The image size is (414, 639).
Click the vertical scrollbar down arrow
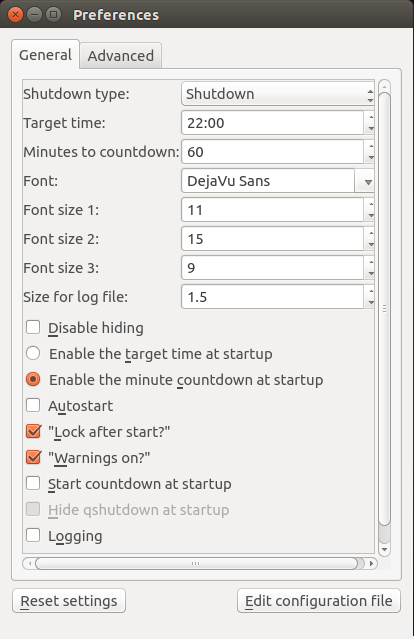point(384,550)
